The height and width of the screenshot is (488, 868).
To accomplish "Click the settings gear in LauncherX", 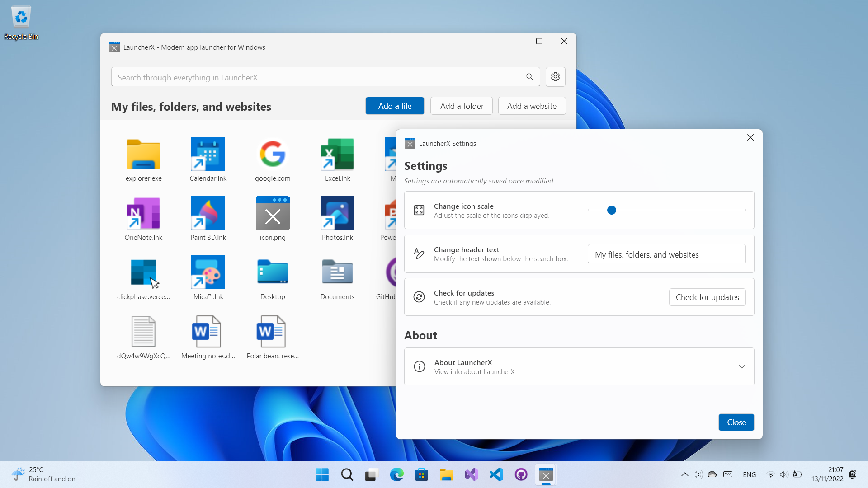I will click(555, 77).
